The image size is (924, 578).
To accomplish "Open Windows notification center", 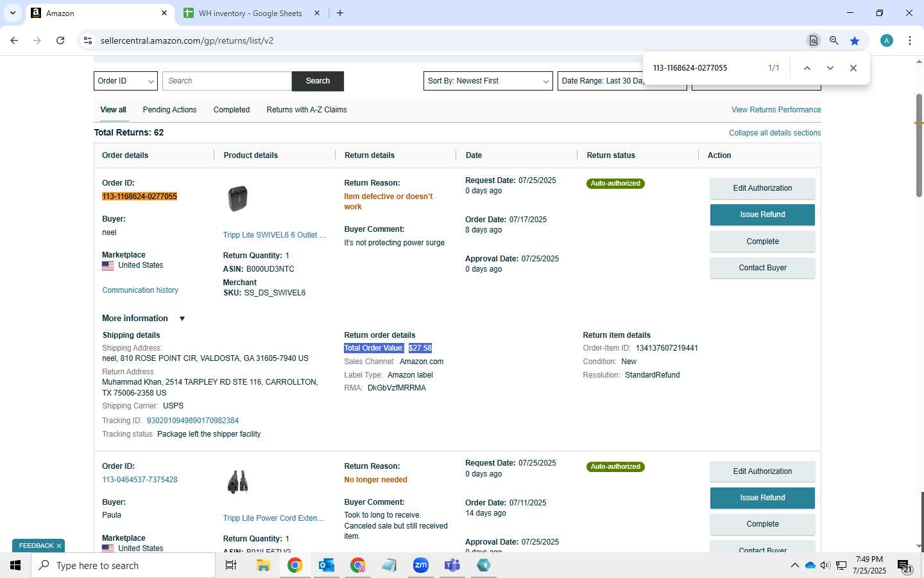I will (904, 565).
